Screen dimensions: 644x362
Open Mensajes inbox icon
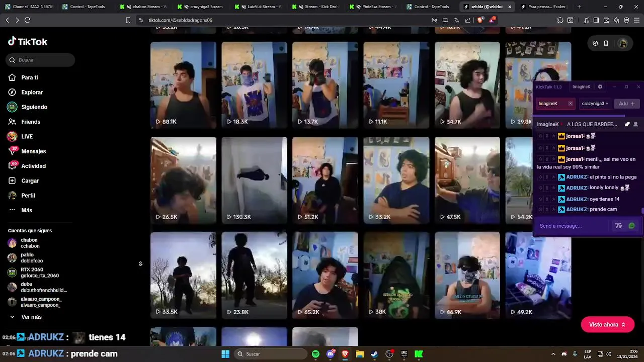click(x=12, y=151)
